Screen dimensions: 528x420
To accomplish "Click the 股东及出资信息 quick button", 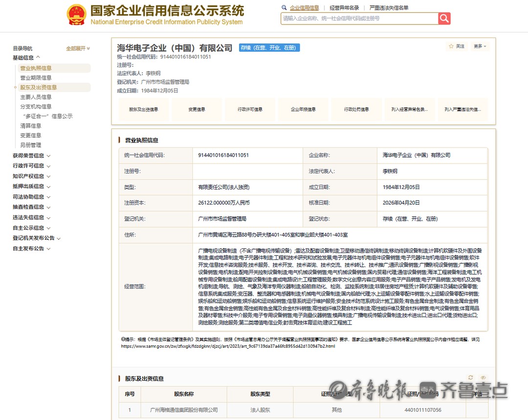I will 143,109.
